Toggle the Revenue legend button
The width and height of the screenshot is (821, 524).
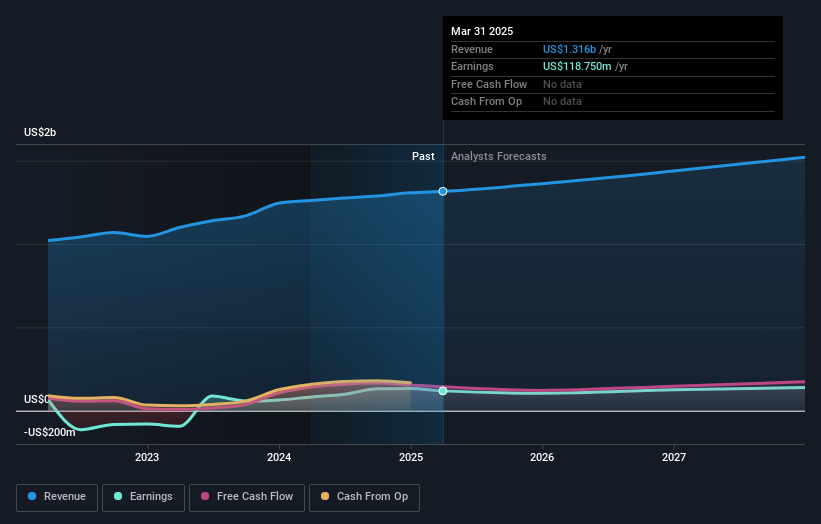click(57, 497)
